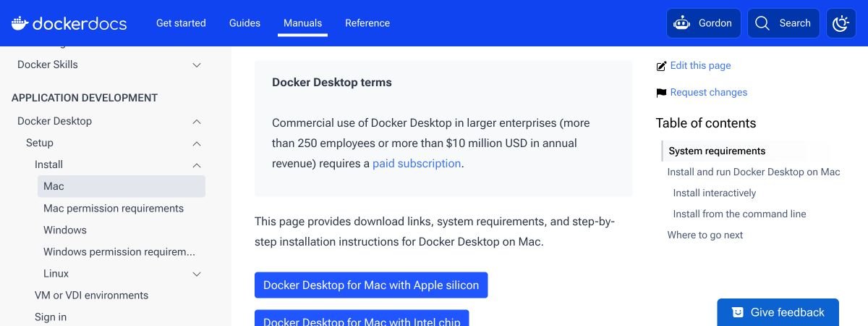Open the Request changes link
The width and height of the screenshot is (868, 326).
709,93
